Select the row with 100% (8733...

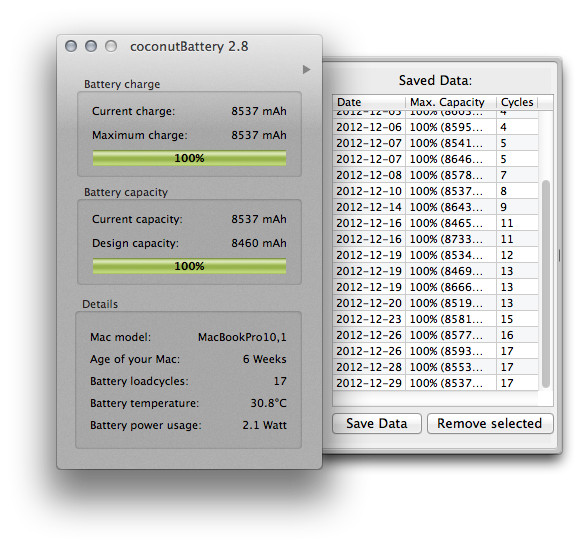pyautogui.click(x=435, y=239)
